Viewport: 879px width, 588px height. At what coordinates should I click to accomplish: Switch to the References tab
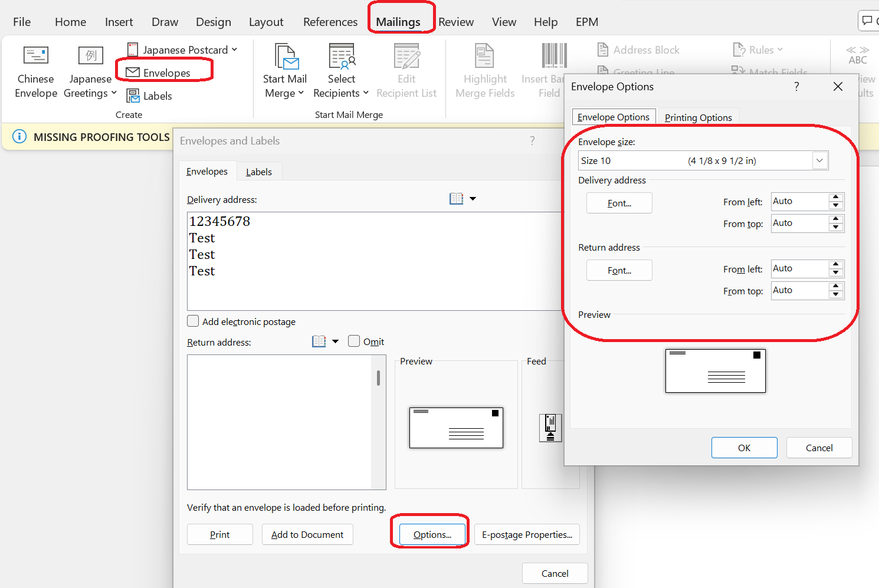point(330,22)
